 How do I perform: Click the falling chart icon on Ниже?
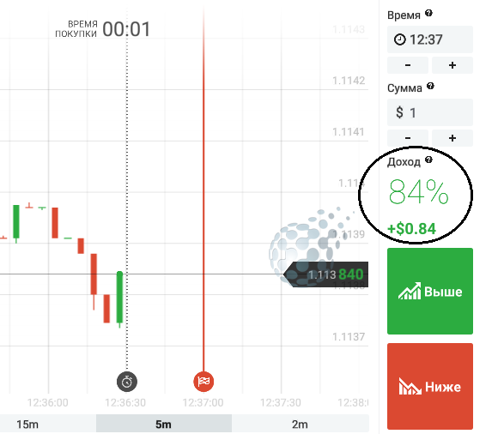410,386
